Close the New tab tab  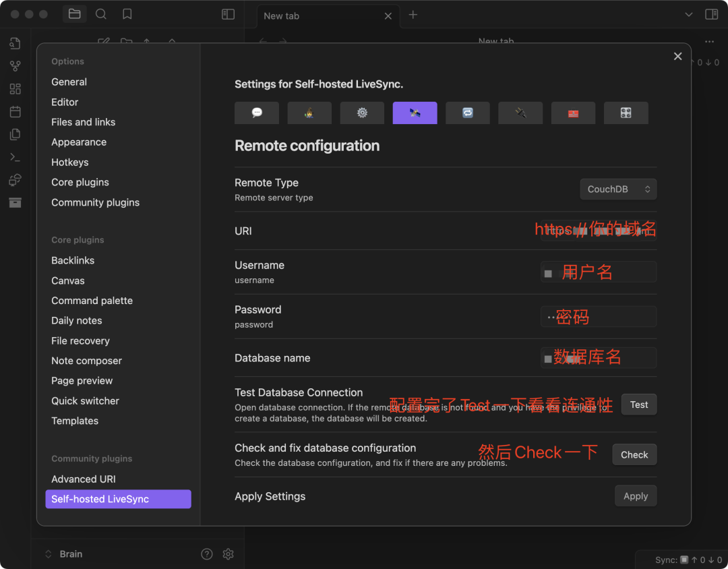coord(388,16)
